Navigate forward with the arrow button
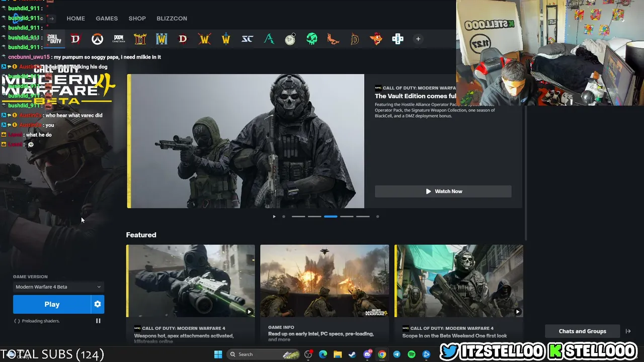644x362 pixels. pyautogui.click(x=51, y=19)
